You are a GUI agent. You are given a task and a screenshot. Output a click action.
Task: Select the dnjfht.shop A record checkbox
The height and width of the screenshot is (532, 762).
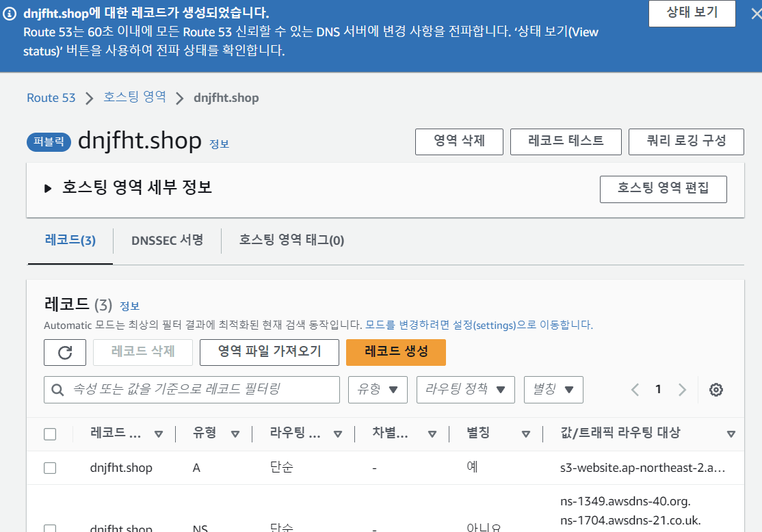click(x=50, y=468)
